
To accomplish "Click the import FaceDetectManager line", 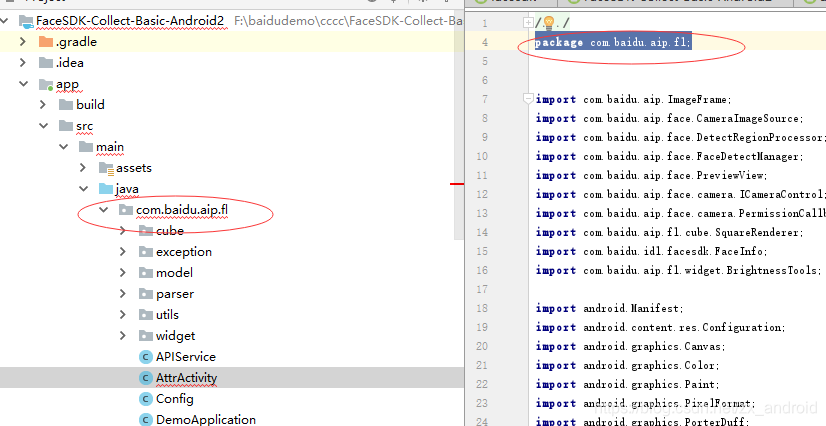I will click(x=670, y=156).
